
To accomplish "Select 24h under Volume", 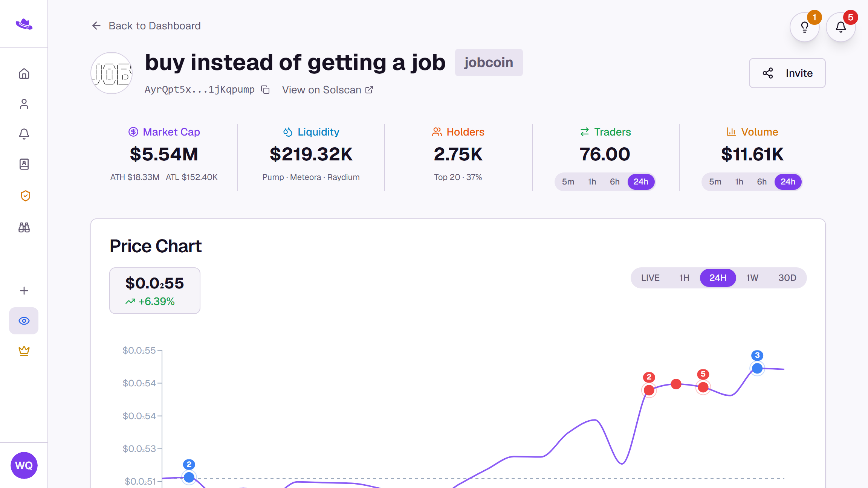I will click(788, 182).
